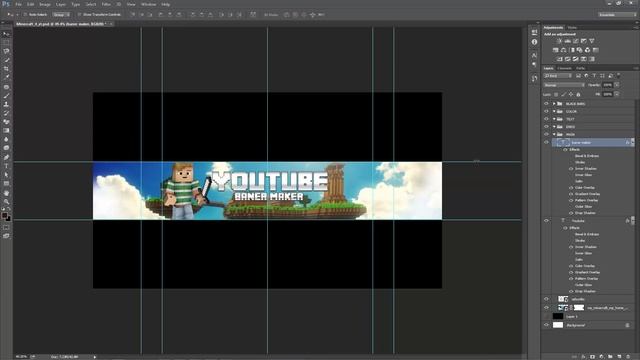Click Add layer style fx icon
This screenshot has width=640, height=360.
point(583,357)
